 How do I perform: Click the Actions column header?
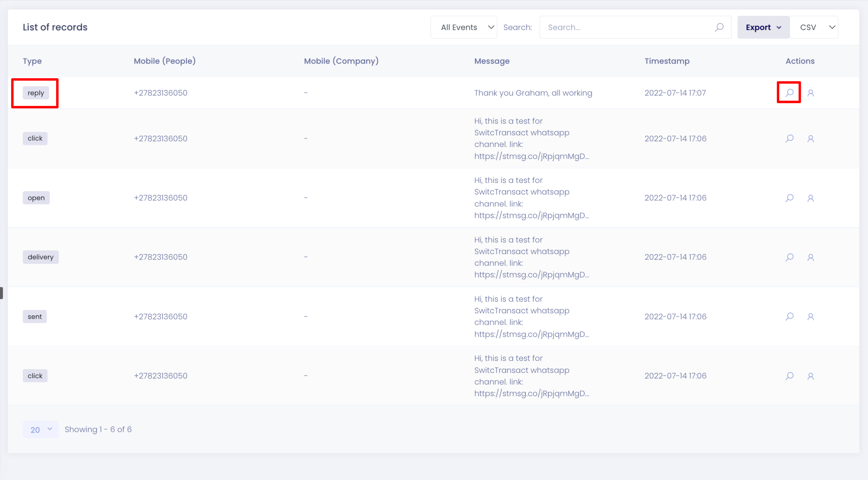click(800, 61)
